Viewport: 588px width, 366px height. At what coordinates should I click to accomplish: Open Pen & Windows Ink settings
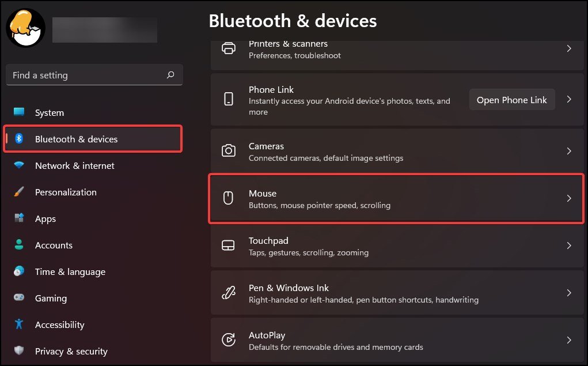coord(397,293)
